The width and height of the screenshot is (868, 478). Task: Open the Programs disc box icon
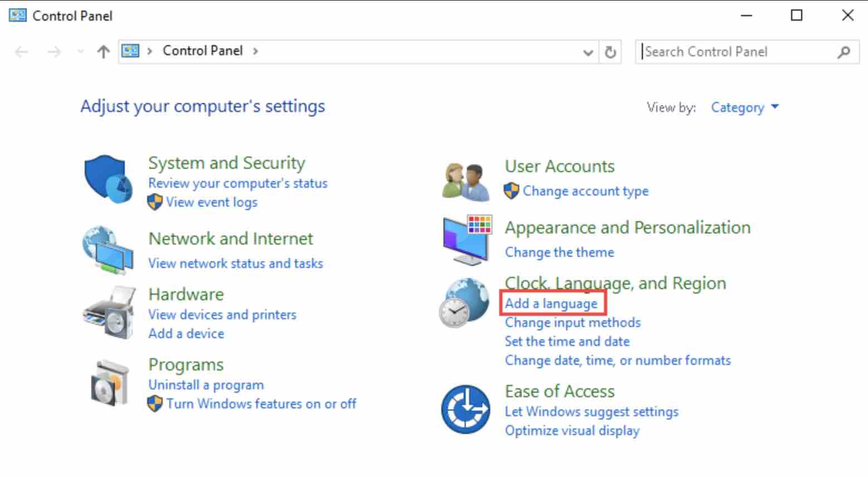coord(109,383)
